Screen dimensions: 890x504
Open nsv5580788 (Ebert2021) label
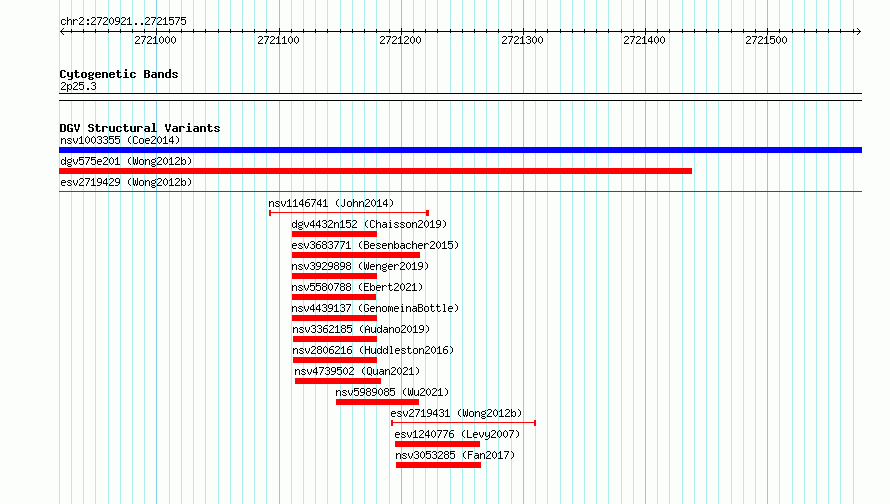(x=357, y=287)
